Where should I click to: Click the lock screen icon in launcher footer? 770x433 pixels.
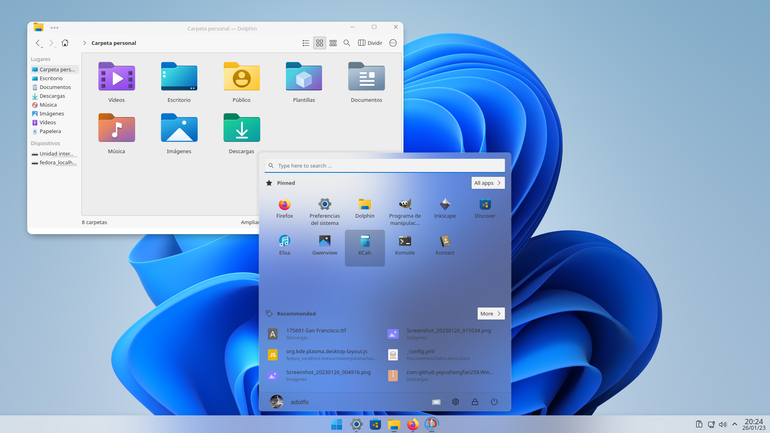point(475,402)
